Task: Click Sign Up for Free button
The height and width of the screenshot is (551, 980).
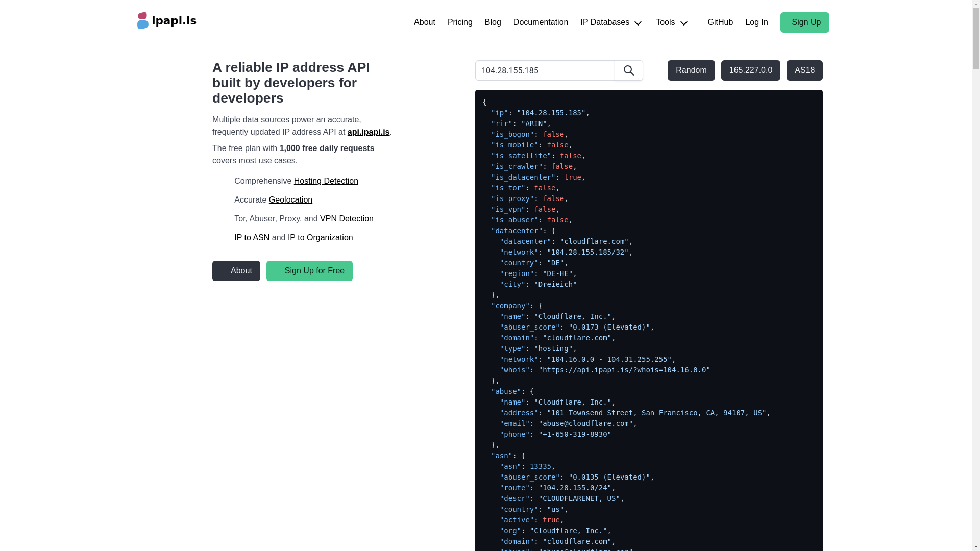Action: point(309,271)
